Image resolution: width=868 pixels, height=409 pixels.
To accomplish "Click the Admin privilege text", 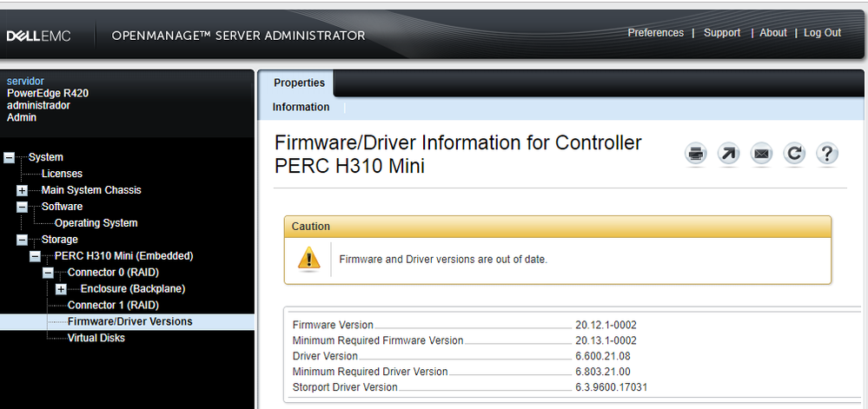I will [22, 117].
